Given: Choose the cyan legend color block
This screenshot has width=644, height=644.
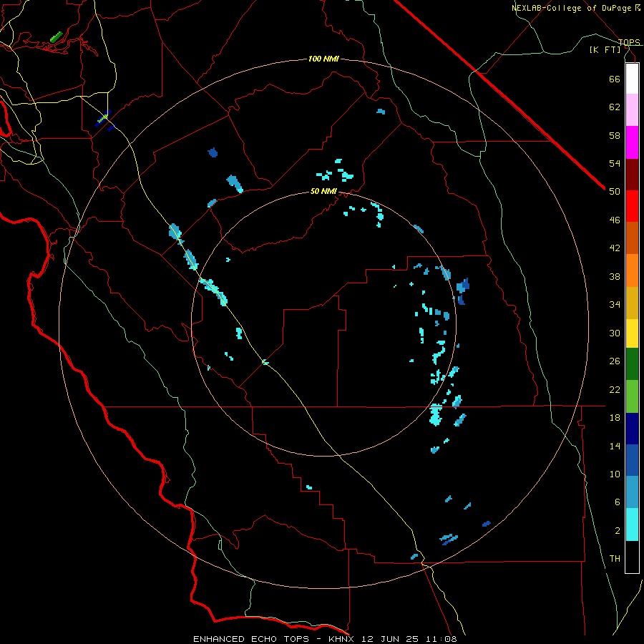Looking at the screenshot, I should point(632,525).
